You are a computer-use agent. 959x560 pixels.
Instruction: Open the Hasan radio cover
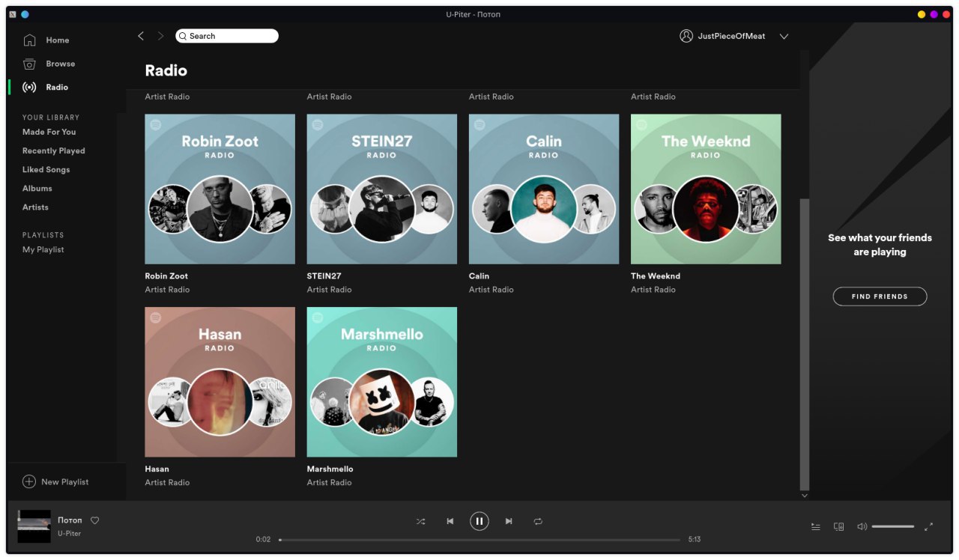tap(220, 382)
